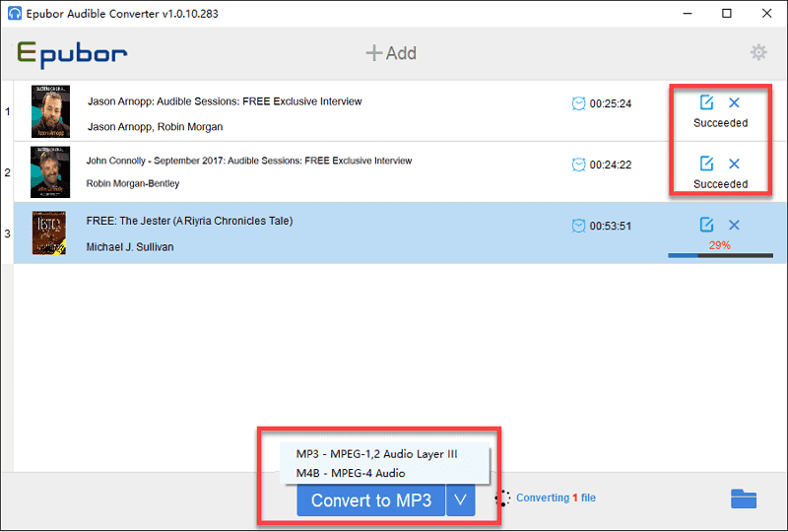Click the 29% conversion progress bar
The image size is (788, 532).
coord(720,255)
